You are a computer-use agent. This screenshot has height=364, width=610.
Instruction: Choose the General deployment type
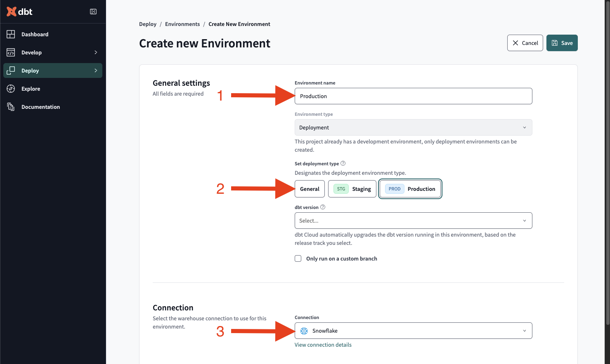click(310, 189)
